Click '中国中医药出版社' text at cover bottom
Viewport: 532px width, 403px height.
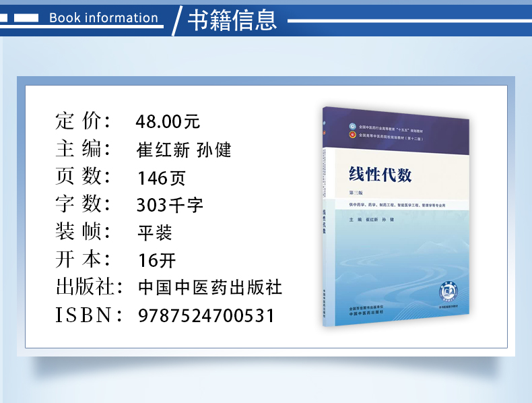point(366,313)
